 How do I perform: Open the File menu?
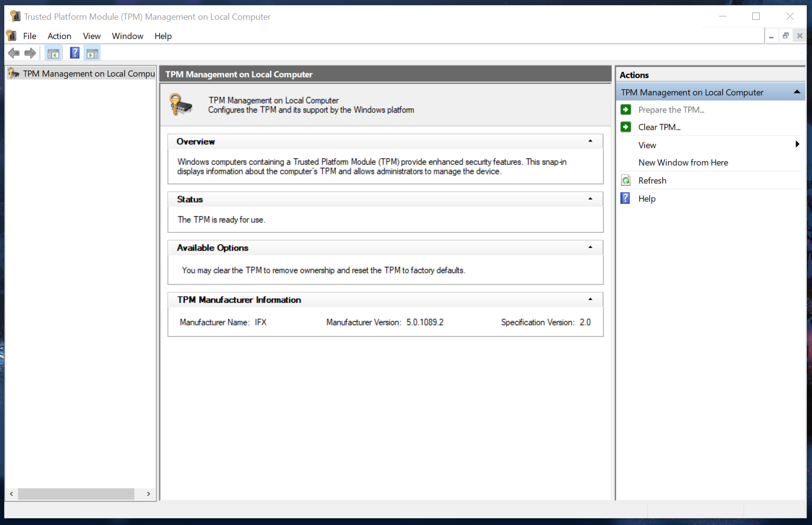point(30,36)
